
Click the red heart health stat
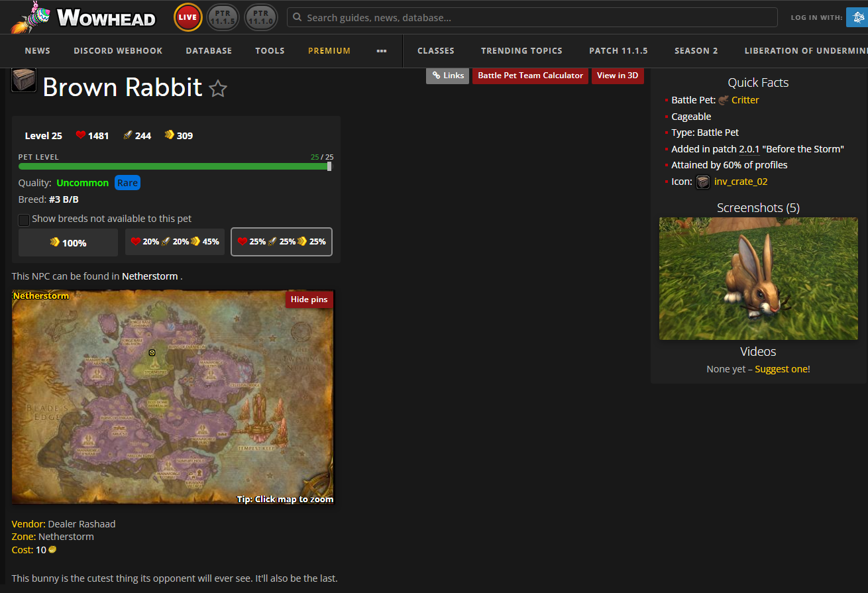(81, 135)
